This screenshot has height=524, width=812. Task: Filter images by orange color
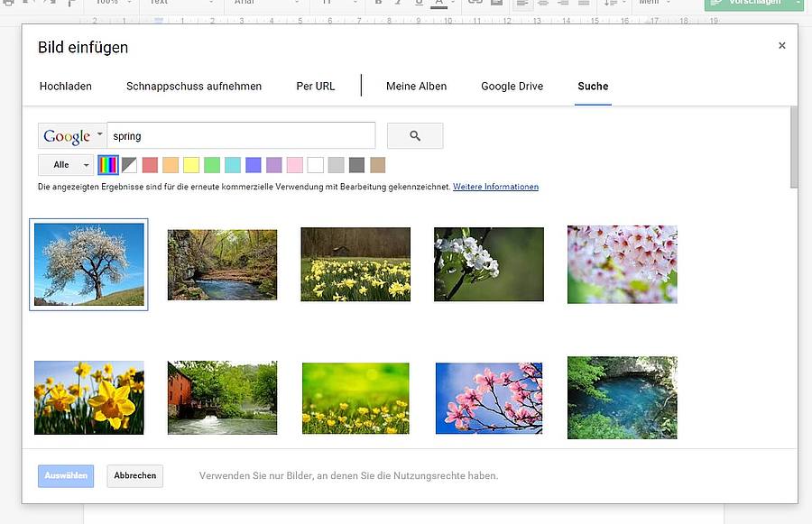(x=171, y=165)
